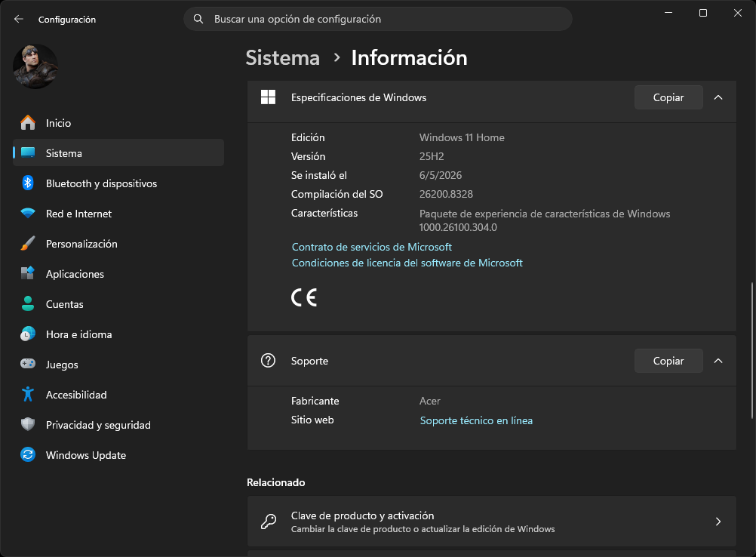Click 'Cambiar la clave de producto' description text
The width and height of the screenshot is (756, 557).
point(423,529)
